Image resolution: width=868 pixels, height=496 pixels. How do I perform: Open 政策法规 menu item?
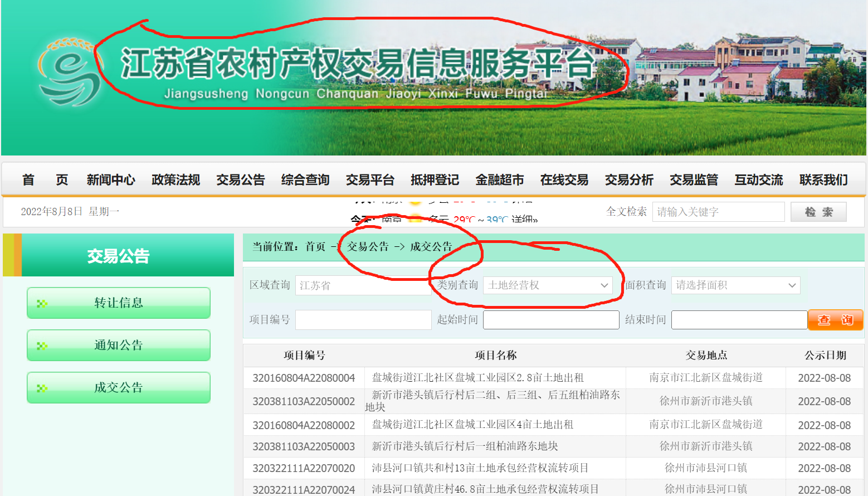coord(175,179)
